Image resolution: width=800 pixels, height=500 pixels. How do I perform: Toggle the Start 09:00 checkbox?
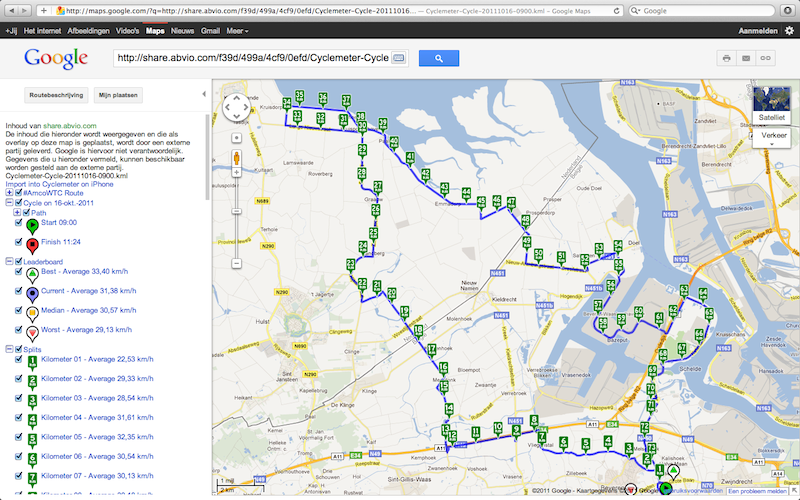pos(19,222)
